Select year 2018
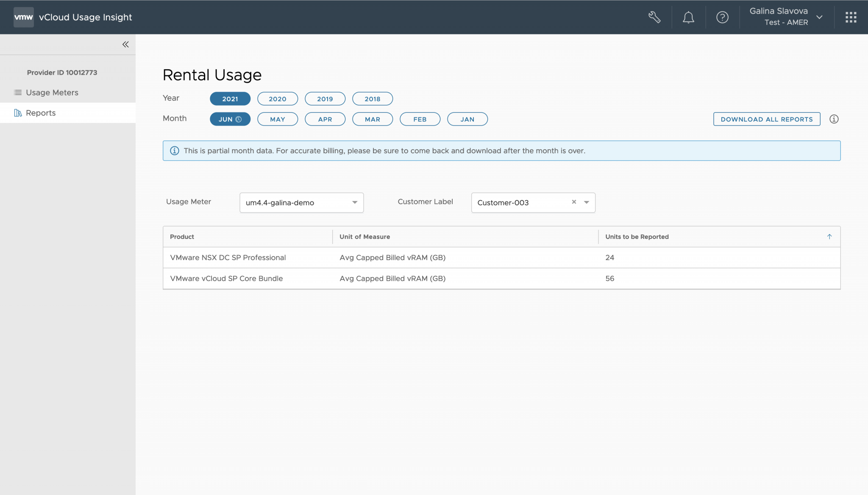Viewport: 868px width, 495px height. (373, 98)
